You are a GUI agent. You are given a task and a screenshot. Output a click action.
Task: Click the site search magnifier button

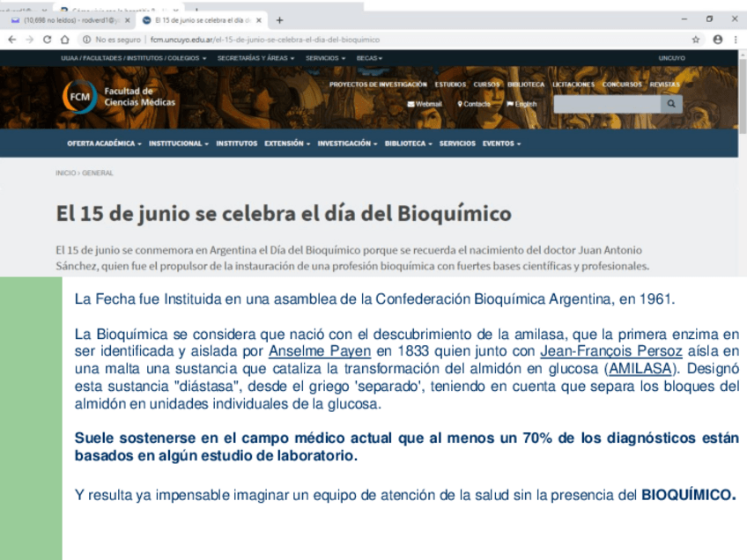(671, 103)
